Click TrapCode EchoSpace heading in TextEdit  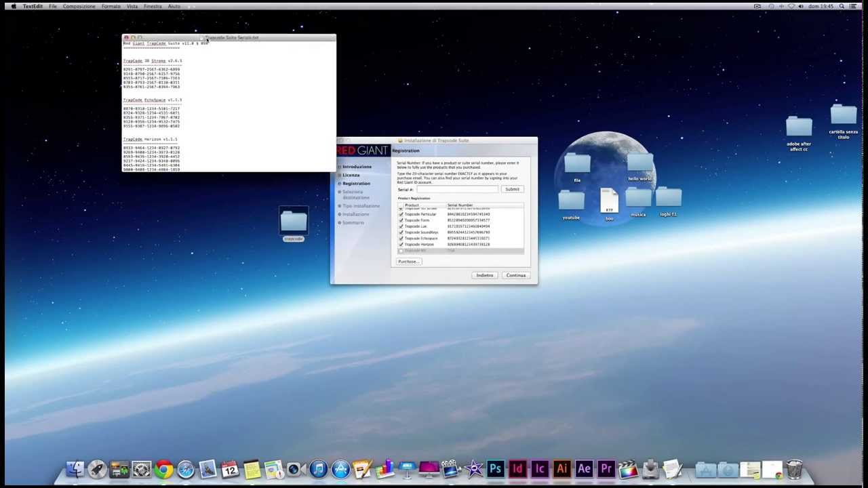[153, 100]
